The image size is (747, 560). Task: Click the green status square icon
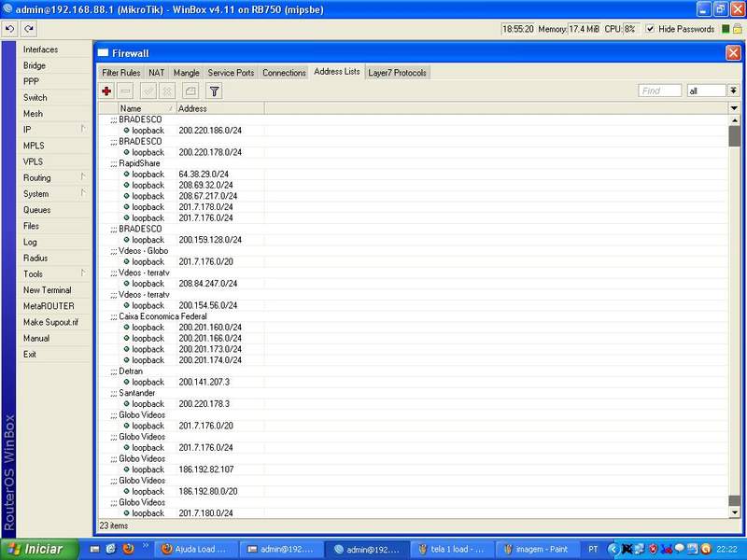726,29
